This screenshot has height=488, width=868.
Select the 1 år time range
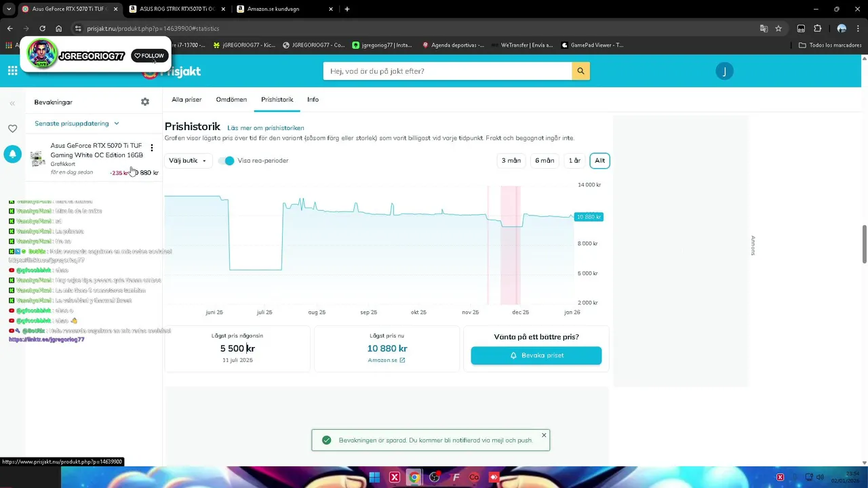(574, 161)
